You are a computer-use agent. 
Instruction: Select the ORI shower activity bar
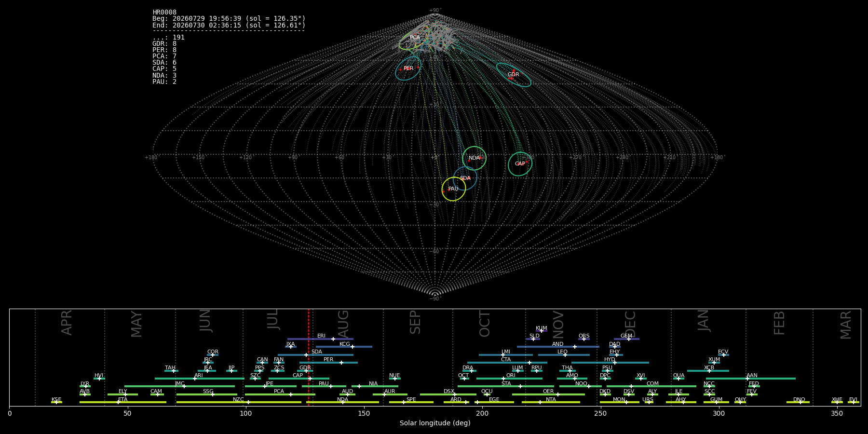(x=509, y=379)
